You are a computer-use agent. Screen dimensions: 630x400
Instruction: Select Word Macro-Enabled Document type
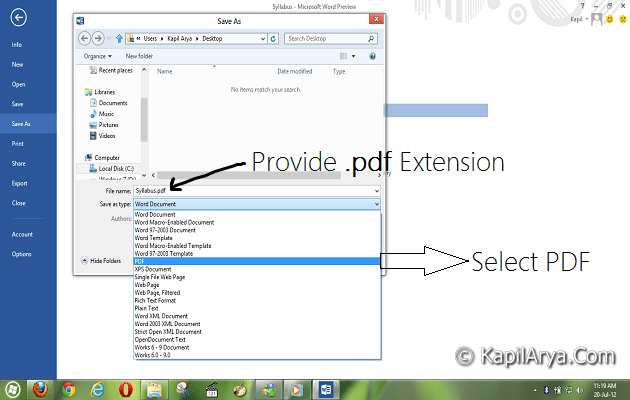coord(257,222)
